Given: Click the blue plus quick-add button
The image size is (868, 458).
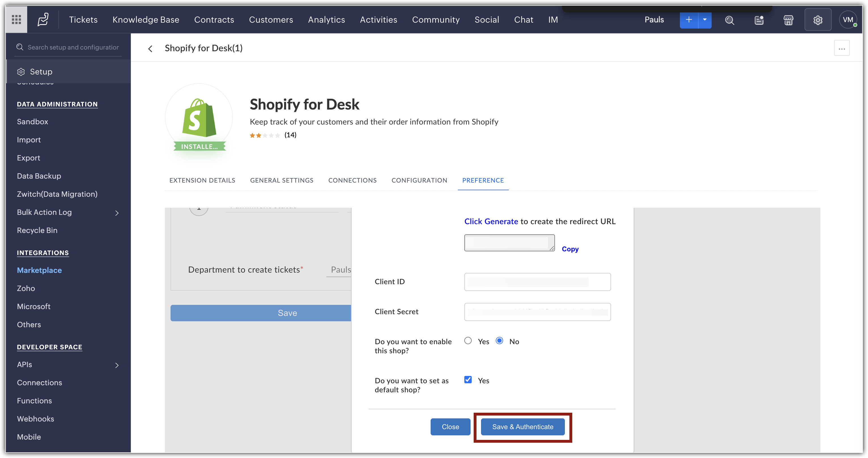Looking at the screenshot, I should tap(689, 20).
